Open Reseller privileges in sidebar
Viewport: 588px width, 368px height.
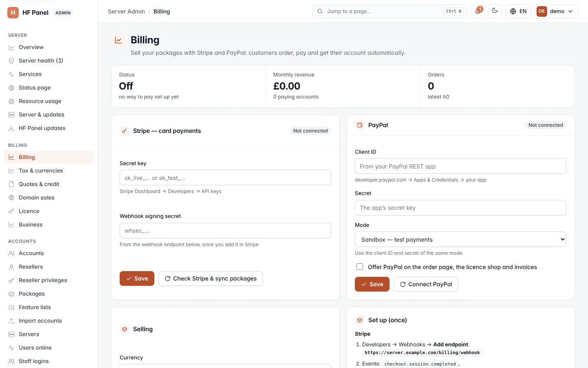[x=49, y=280]
